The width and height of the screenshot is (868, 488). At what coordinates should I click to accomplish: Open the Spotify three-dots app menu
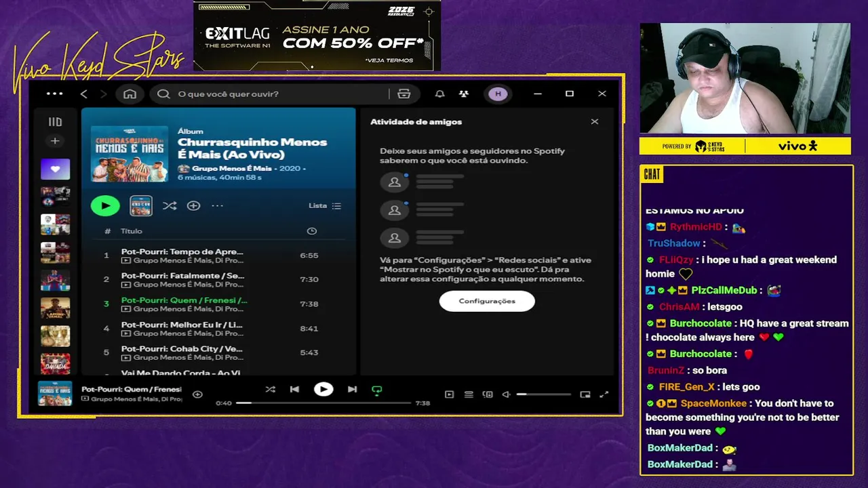54,94
